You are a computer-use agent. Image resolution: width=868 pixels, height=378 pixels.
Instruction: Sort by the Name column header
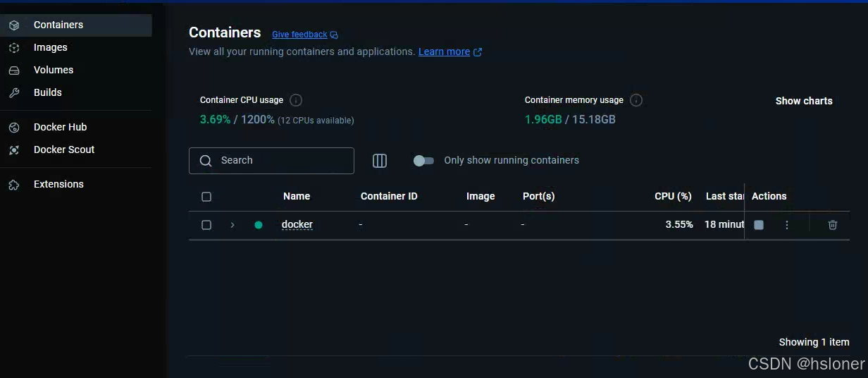[297, 196]
